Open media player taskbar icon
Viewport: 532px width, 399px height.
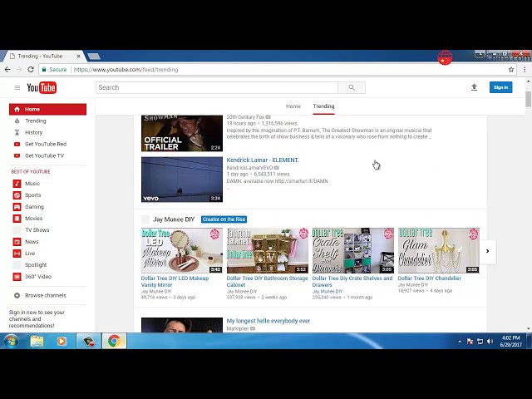(x=62, y=341)
